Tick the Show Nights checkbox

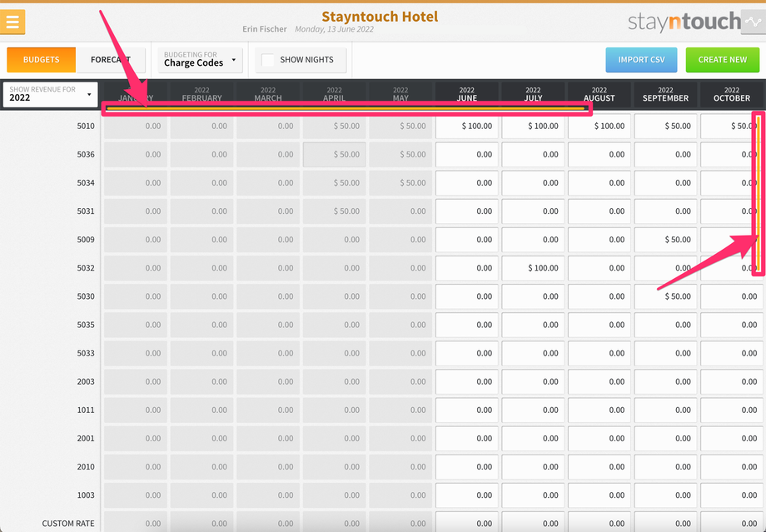click(x=268, y=60)
